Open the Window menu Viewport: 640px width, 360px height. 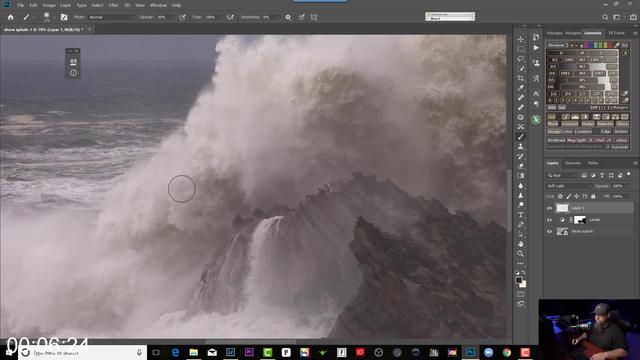[158, 5]
